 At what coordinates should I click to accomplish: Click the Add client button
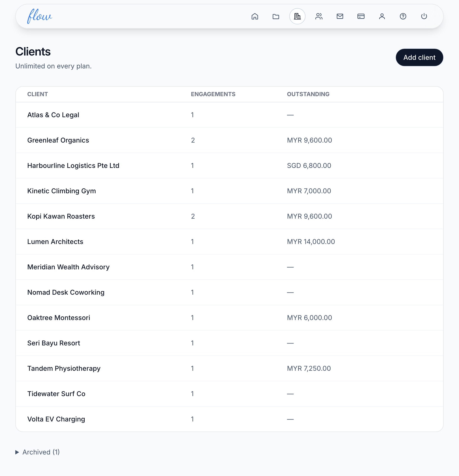pyautogui.click(x=419, y=58)
